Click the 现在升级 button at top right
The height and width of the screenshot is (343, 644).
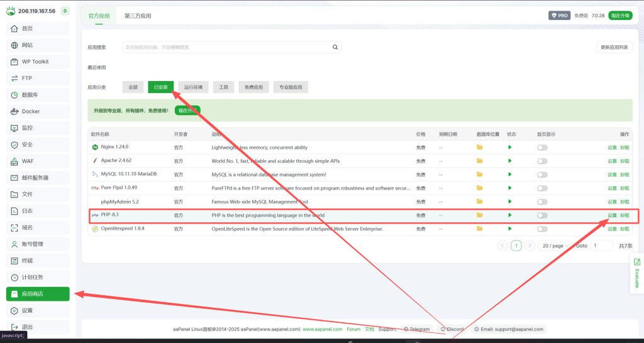[x=620, y=16]
